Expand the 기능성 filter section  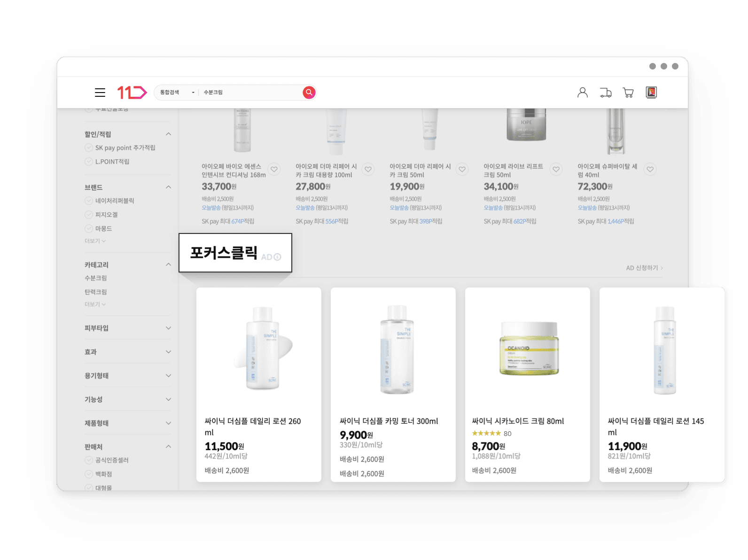(x=168, y=399)
